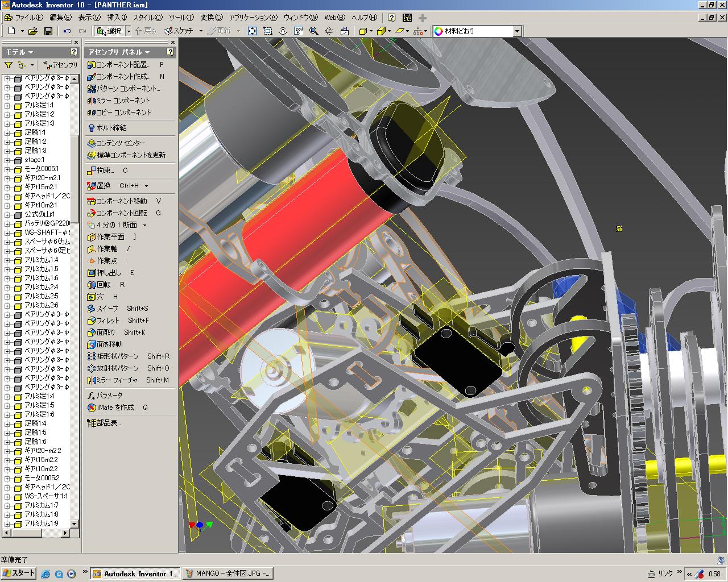Activate the Rotate view tool
Viewport: 728px width, 582px height.
329,31
